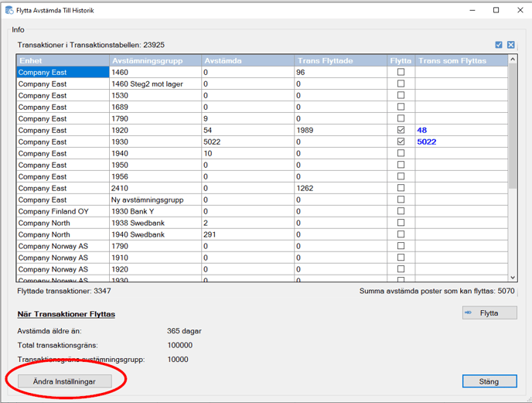
Task: Click the app icon in the title bar
Action: pos(9,10)
